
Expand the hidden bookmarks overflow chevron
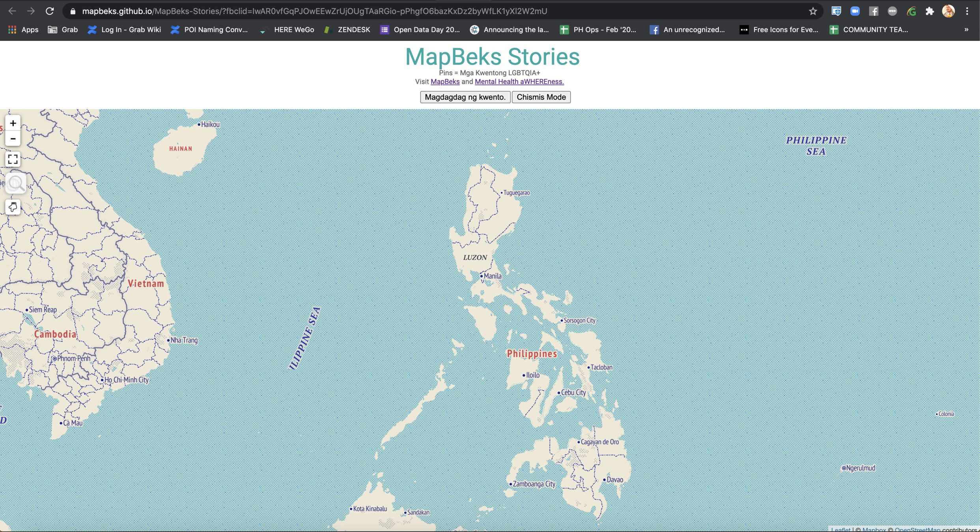(966, 30)
